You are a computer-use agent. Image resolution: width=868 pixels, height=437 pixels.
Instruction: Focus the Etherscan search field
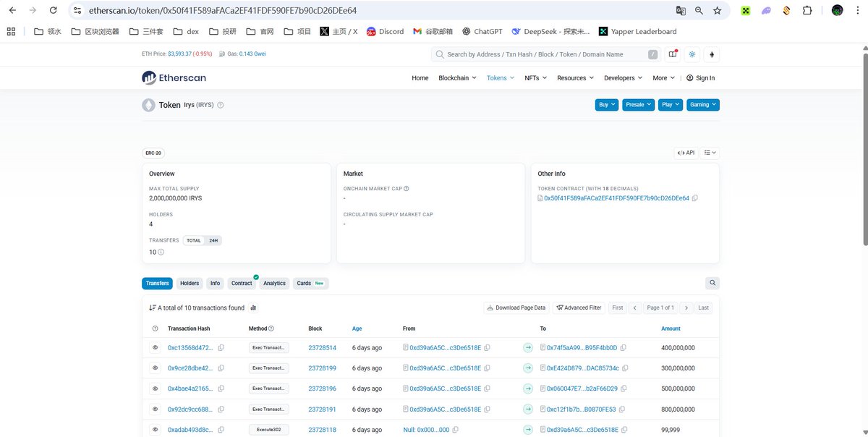click(548, 54)
